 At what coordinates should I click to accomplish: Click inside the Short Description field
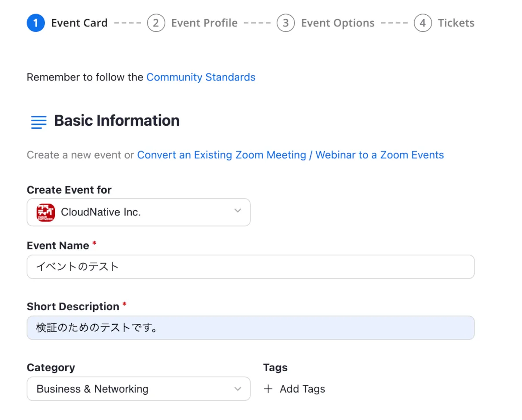(x=250, y=328)
